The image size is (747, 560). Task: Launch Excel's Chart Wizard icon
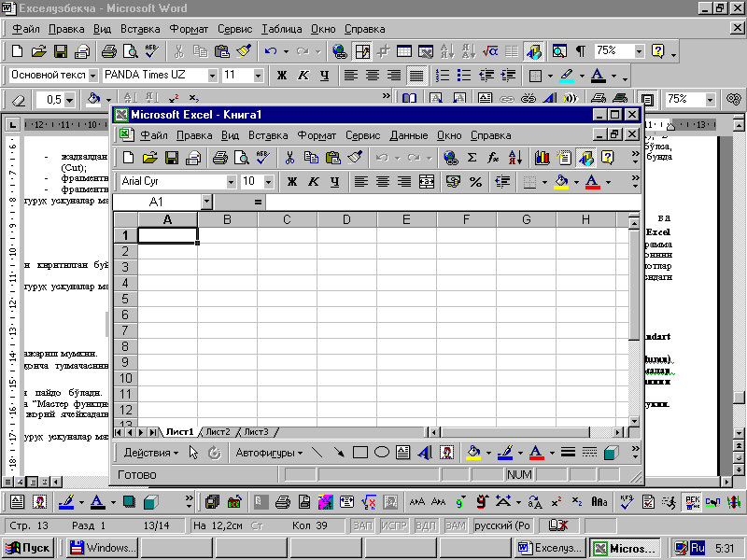(x=543, y=158)
